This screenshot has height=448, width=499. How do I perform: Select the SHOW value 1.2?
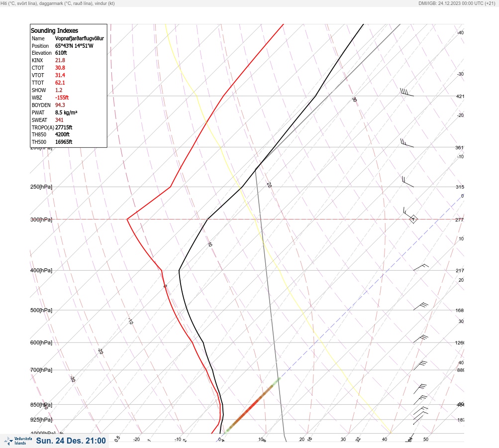tap(59, 90)
